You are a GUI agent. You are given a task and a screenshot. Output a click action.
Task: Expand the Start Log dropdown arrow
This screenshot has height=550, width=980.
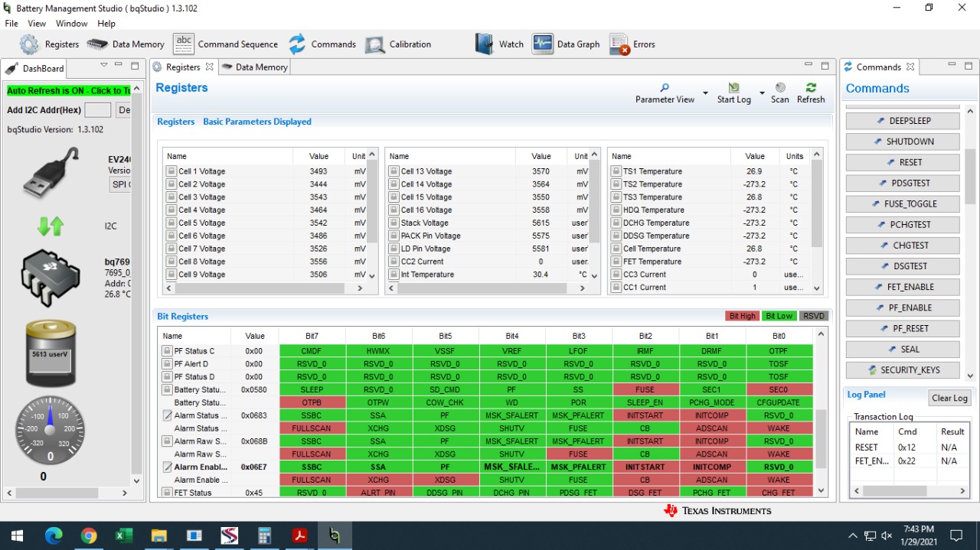pyautogui.click(x=762, y=94)
